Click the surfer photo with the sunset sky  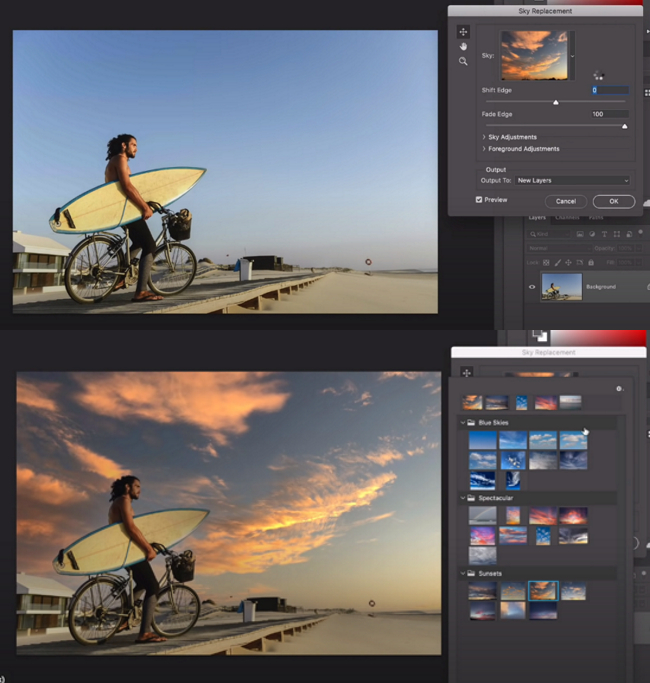click(x=229, y=513)
